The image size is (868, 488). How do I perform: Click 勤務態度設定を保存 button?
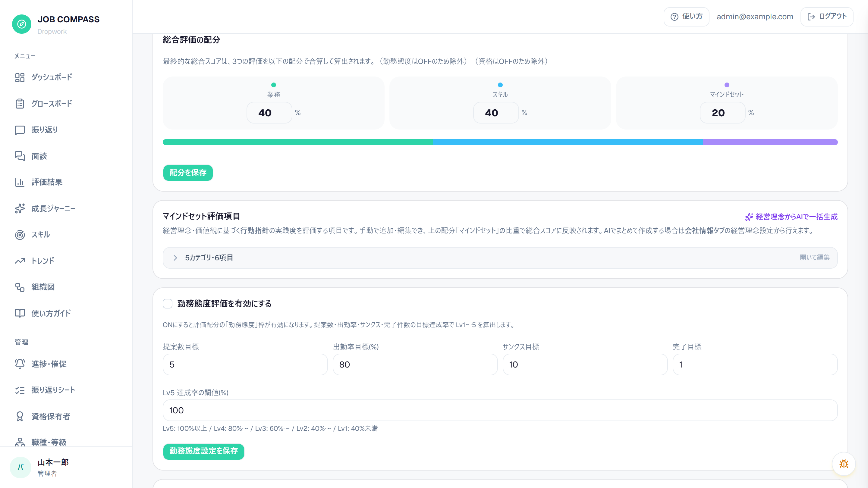(203, 451)
